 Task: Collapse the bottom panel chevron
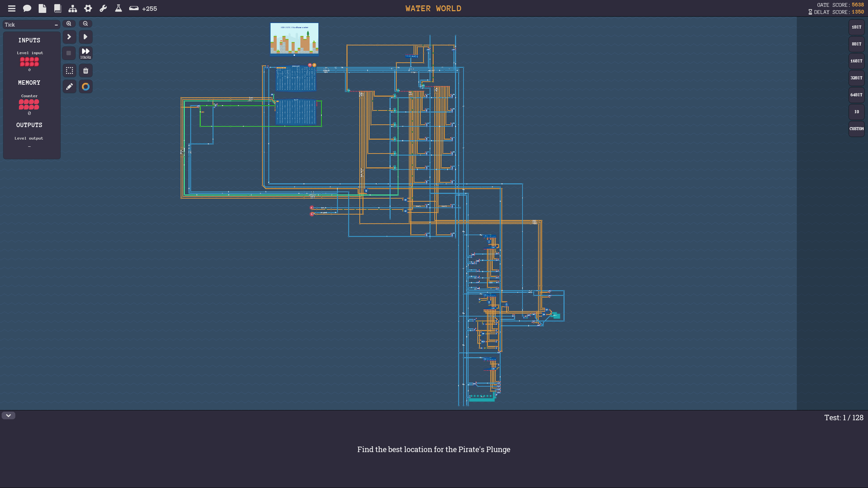(8, 415)
